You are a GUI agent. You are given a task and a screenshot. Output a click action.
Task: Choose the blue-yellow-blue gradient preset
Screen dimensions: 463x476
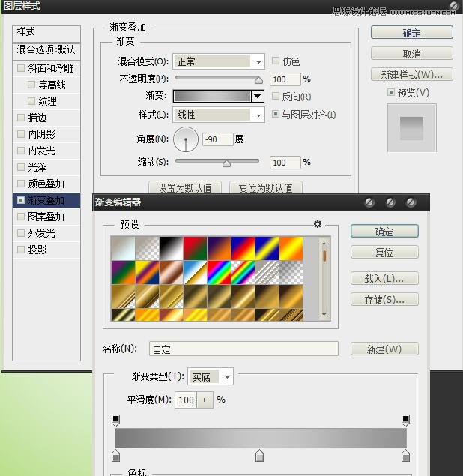(267, 248)
